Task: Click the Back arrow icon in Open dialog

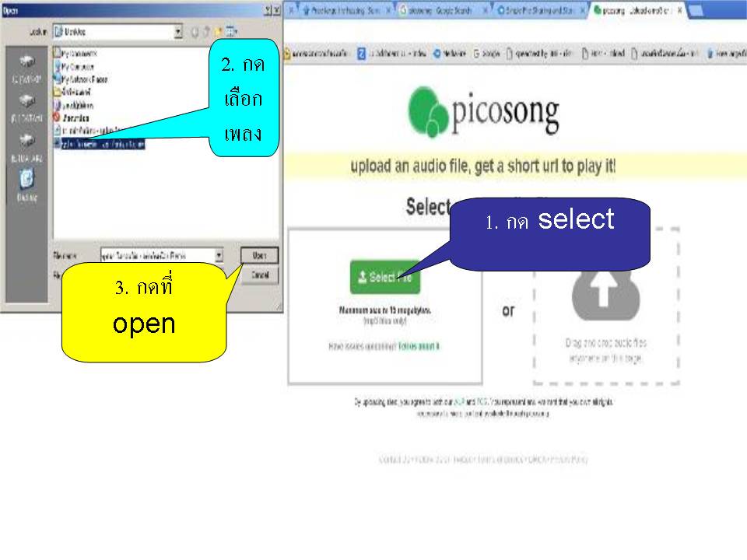Action: 195,32
